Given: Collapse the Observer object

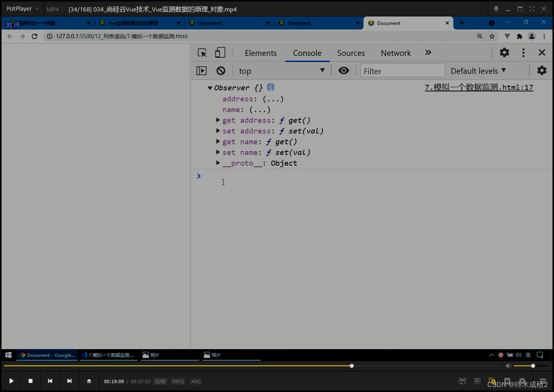Looking at the screenshot, I should click(210, 88).
